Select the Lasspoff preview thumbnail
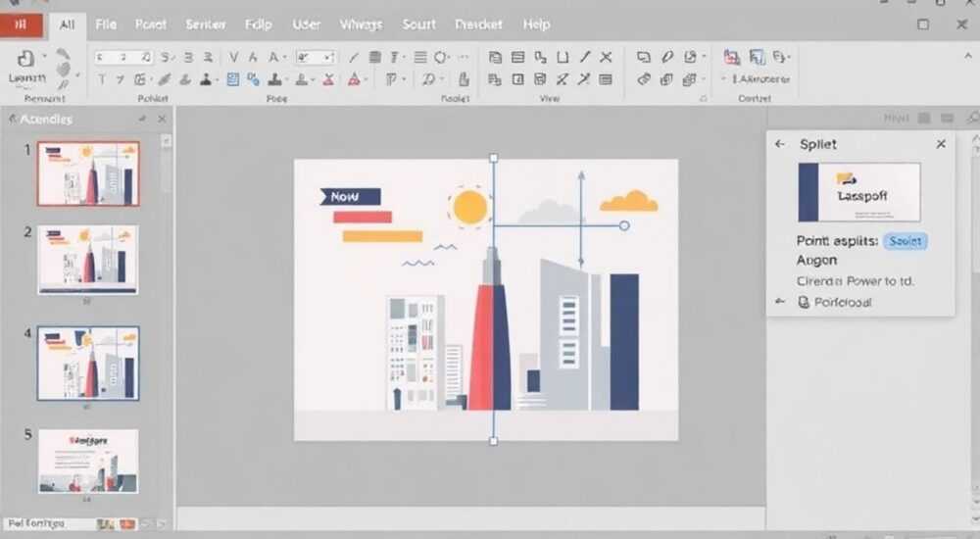Screen dimensions: 980x539 pos(858,192)
